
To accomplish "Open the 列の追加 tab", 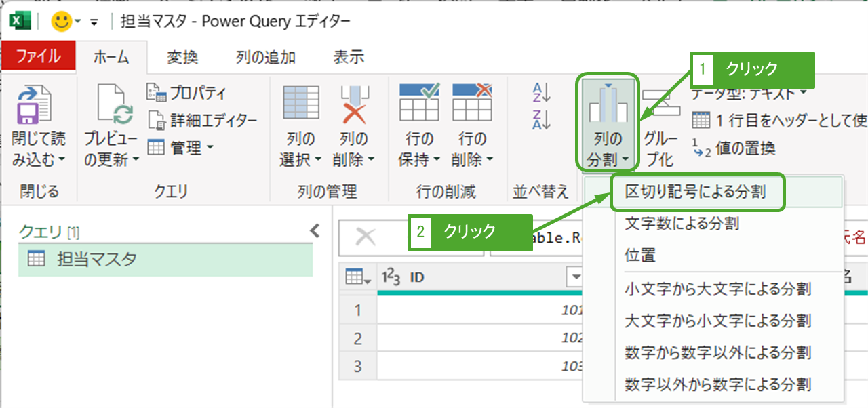I will [x=265, y=58].
